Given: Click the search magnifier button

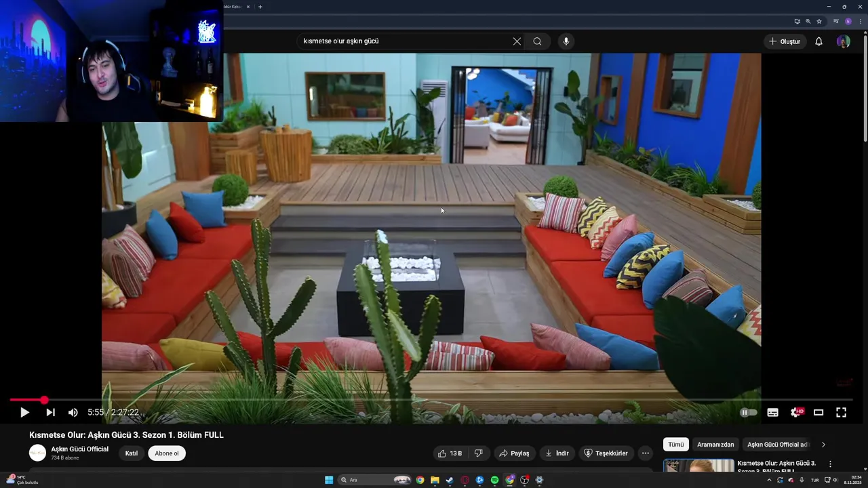Looking at the screenshot, I should click(537, 41).
